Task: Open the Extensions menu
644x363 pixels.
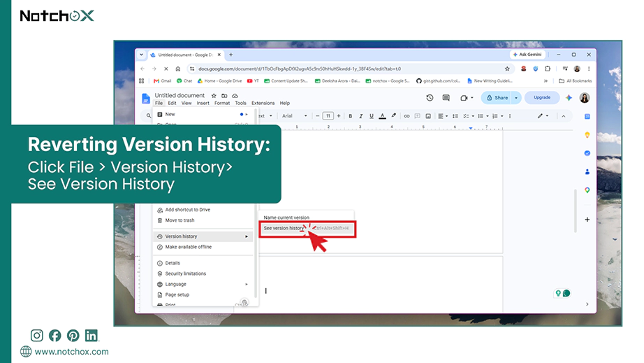Action: tap(263, 104)
